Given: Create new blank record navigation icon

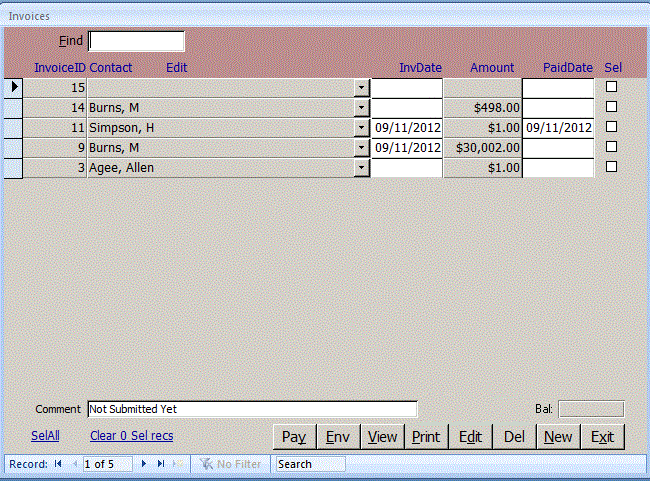Looking at the screenshot, I should 178,464.
